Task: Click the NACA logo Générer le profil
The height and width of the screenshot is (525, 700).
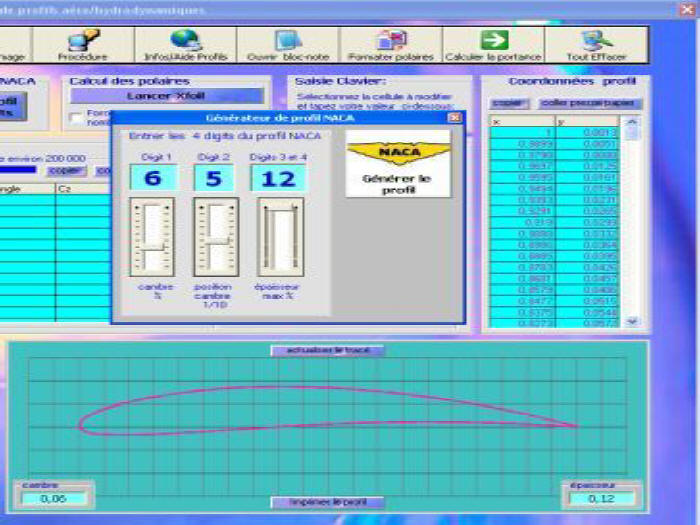Action: [398, 161]
